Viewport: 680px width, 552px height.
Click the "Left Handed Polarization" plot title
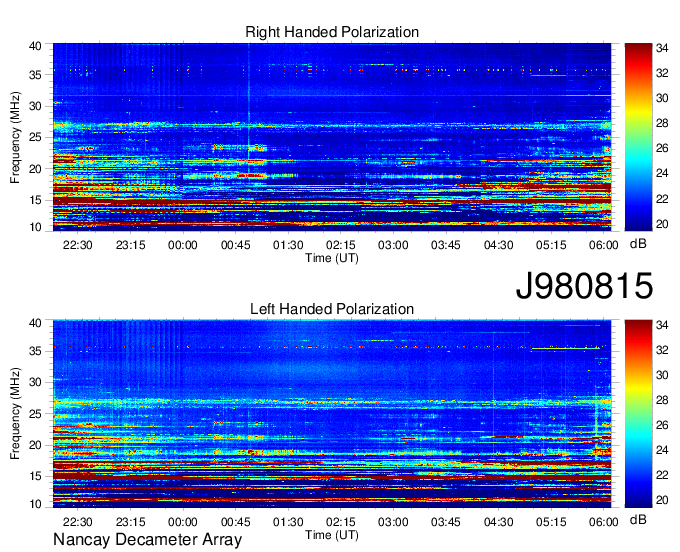(x=332, y=309)
